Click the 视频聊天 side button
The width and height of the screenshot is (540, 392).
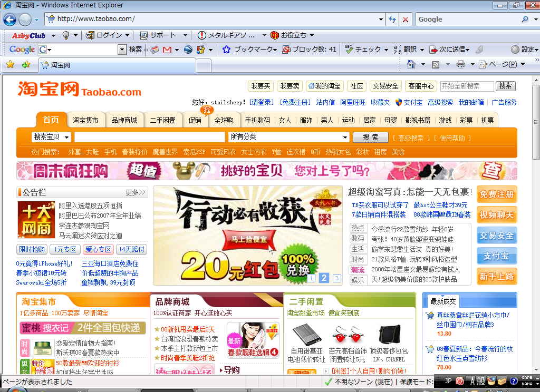pyautogui.click(x=496, y=215)
